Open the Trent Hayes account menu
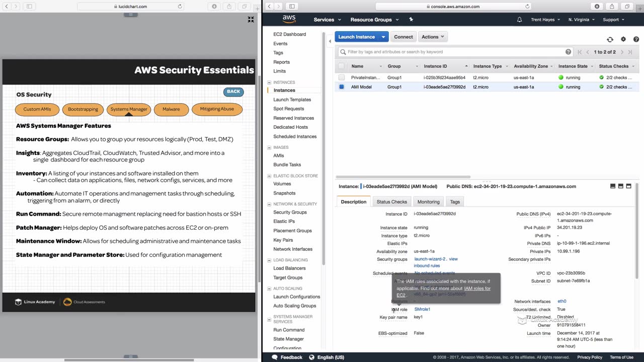This screenshot has height=362, width=644. coord(545,20)
